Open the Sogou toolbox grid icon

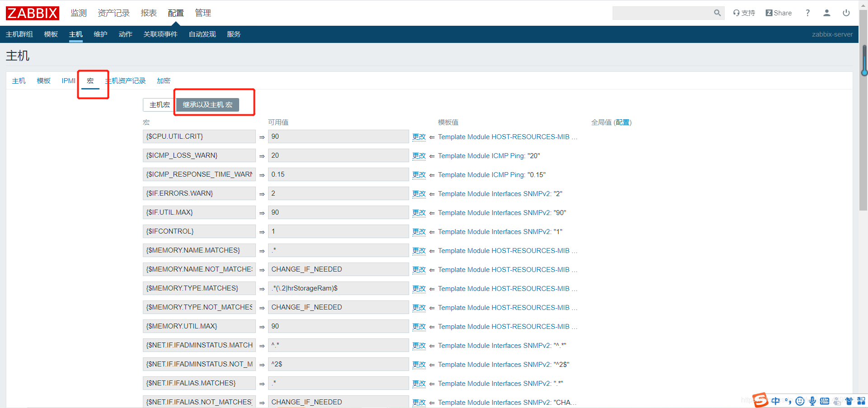(861, 401)
